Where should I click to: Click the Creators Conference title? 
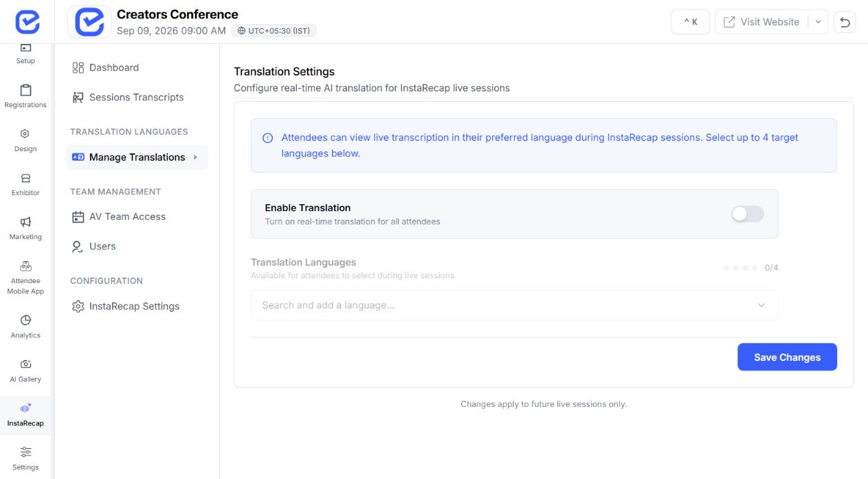177,14
